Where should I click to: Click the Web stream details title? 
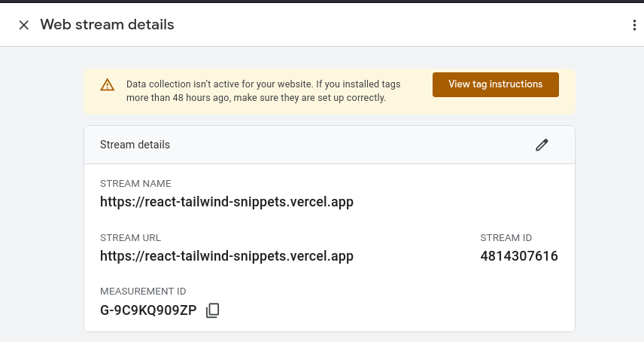pos(107,25)
